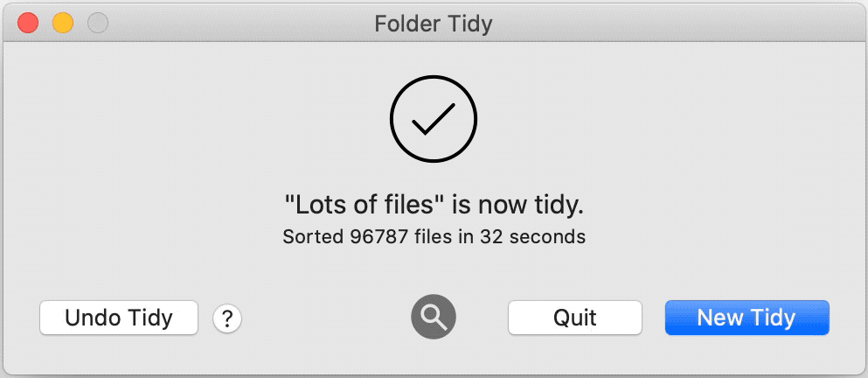Close the window with the red button

coord(28,24)
